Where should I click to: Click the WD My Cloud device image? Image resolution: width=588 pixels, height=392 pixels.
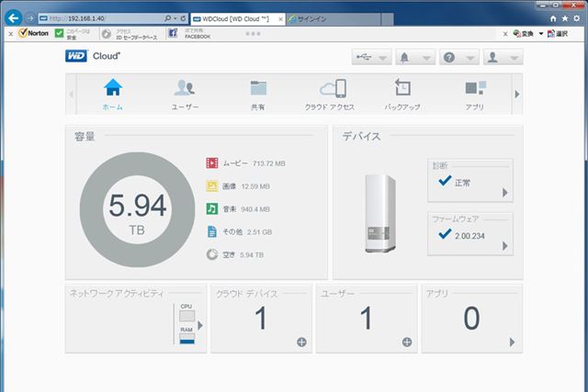coord(380,213)
